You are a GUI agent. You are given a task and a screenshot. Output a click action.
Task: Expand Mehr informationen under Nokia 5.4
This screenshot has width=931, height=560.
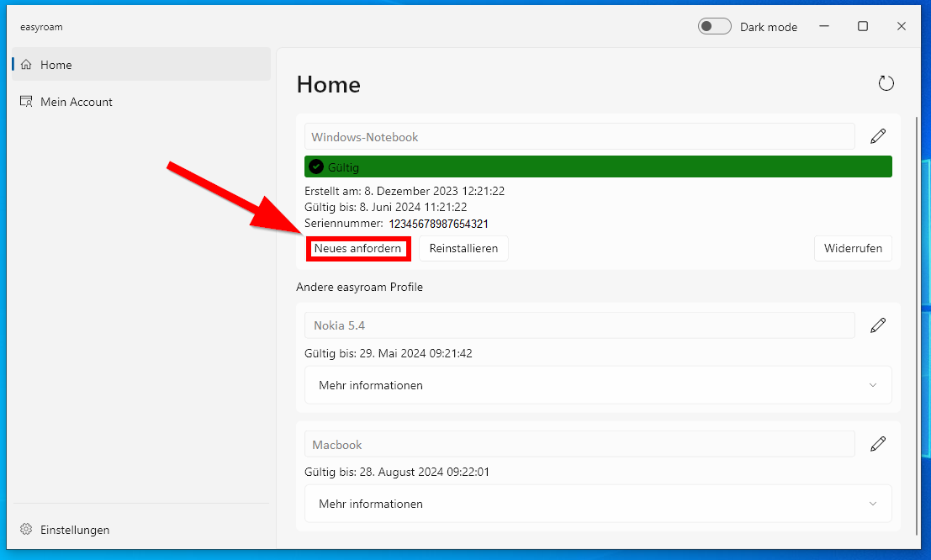(598, 385)
